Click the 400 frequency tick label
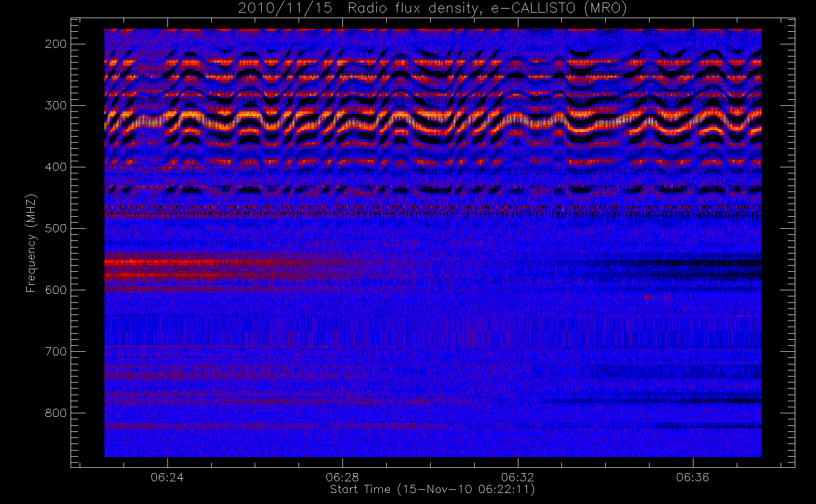 click(x=56, y=167)
